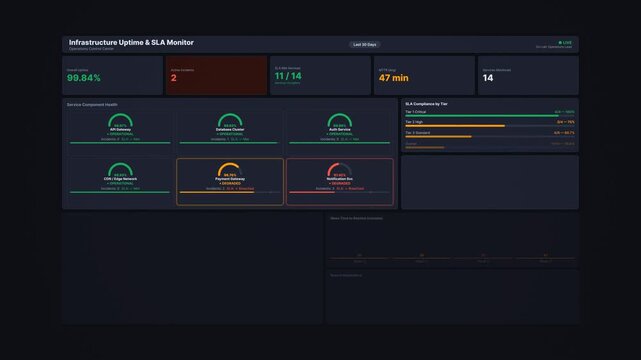Select the Services Monitored card showing 14
Image resolution: width=641 pixels, height=360 pixels.
point(528,76)
